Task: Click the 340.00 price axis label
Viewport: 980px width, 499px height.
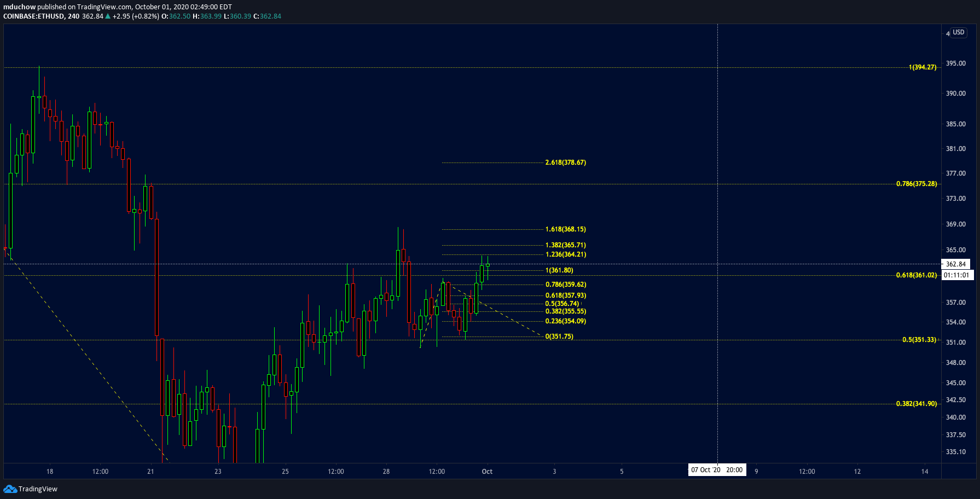Action: pos(956,417)
